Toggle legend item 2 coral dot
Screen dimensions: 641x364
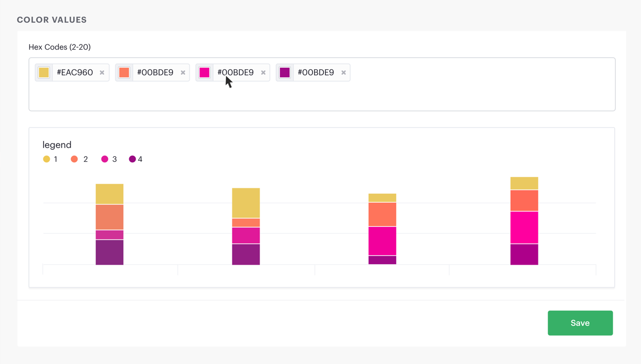coord(74,159)
